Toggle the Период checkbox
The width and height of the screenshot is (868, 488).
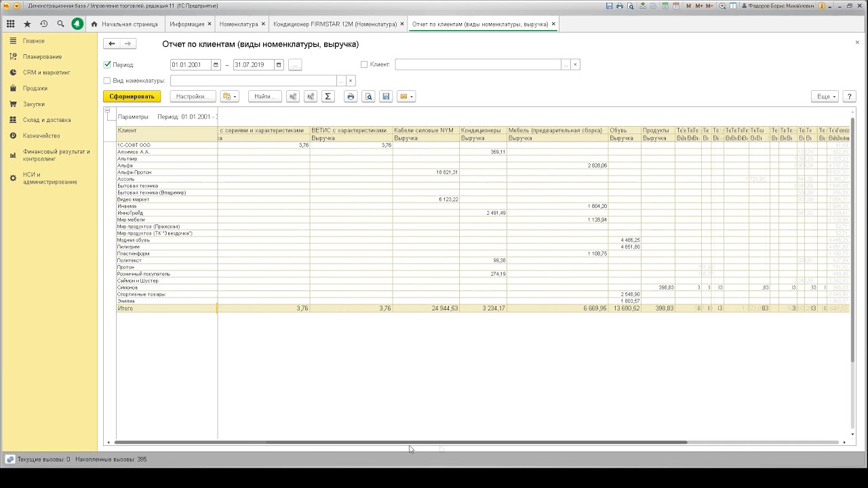click(x=107, y=64)
